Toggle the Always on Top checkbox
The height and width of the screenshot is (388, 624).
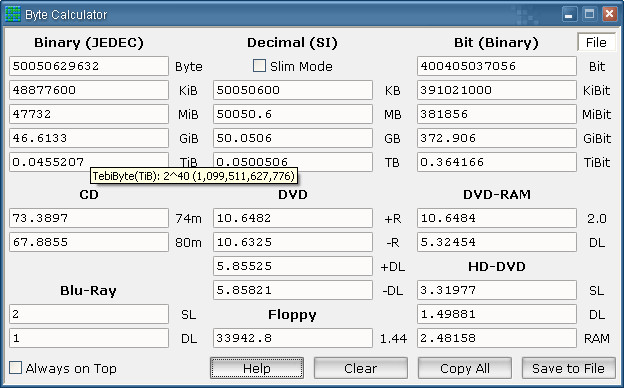[x=16, y=368]
